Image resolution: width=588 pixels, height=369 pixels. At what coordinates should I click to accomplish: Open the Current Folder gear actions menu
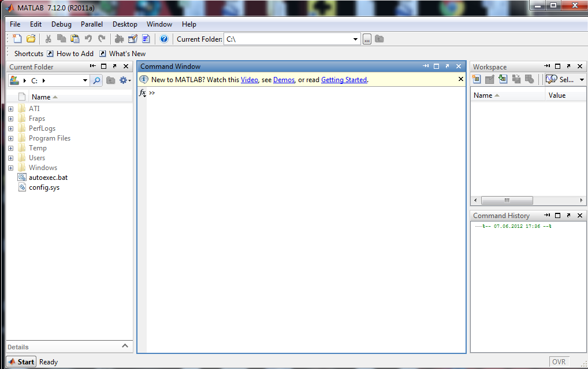pyautogui.click(x=125, y=80)
